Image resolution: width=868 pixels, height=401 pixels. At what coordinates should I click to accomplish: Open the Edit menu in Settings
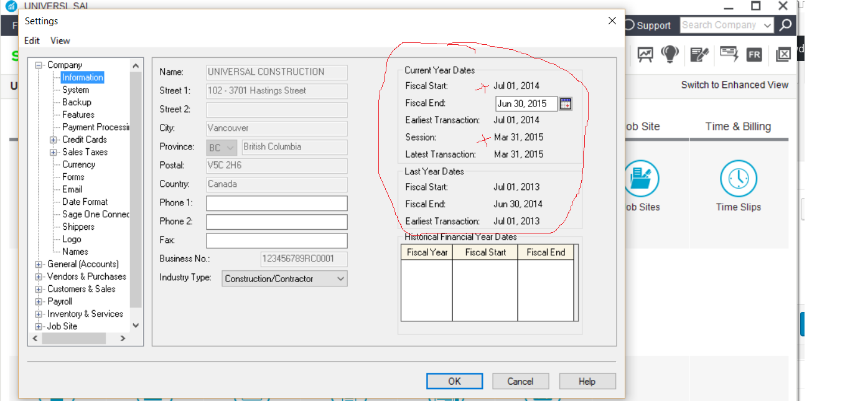(x=32, y=40)
